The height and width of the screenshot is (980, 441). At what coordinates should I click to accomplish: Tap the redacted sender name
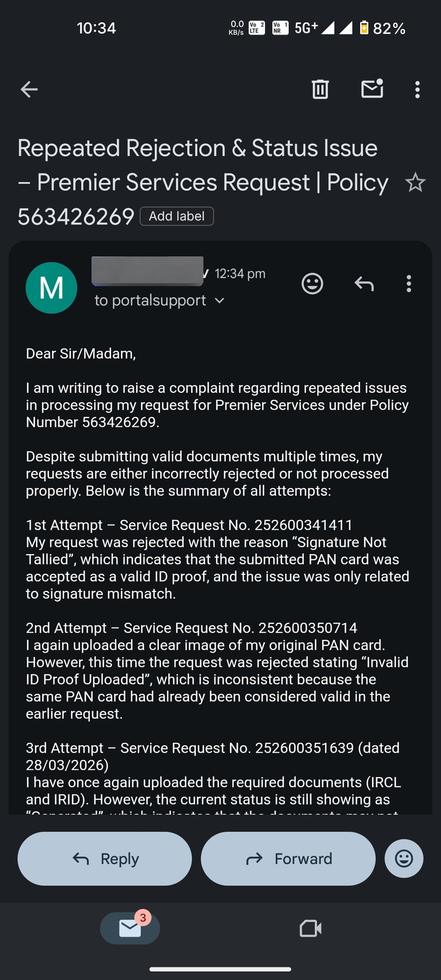(x=147, y=271)
